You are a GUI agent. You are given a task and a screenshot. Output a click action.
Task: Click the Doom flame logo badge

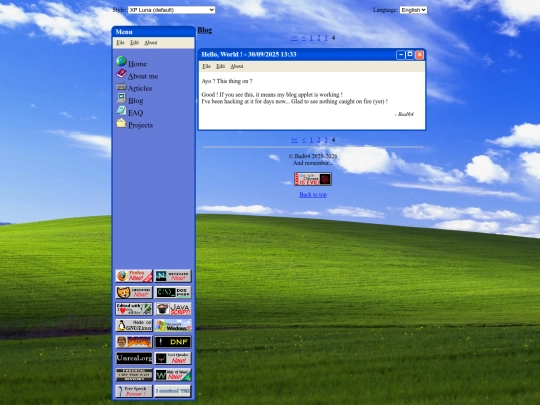pyautogui.click(x=134, y=342)
